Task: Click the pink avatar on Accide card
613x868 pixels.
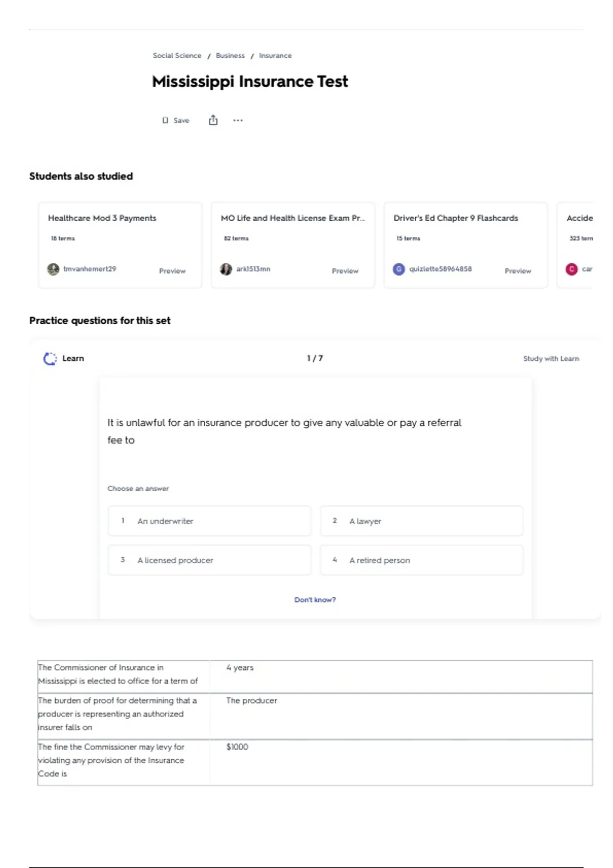Action: point(571,269)
